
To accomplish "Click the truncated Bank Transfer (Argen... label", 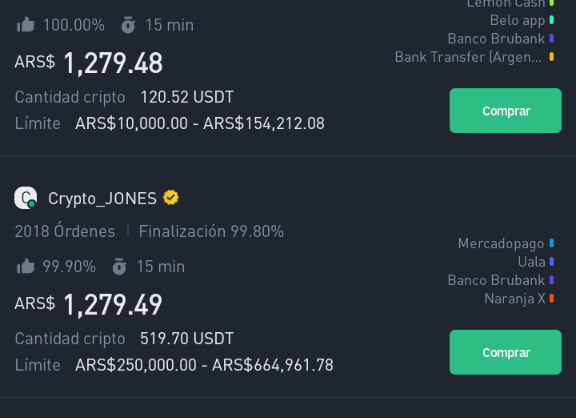I will (x=468, y=57).
